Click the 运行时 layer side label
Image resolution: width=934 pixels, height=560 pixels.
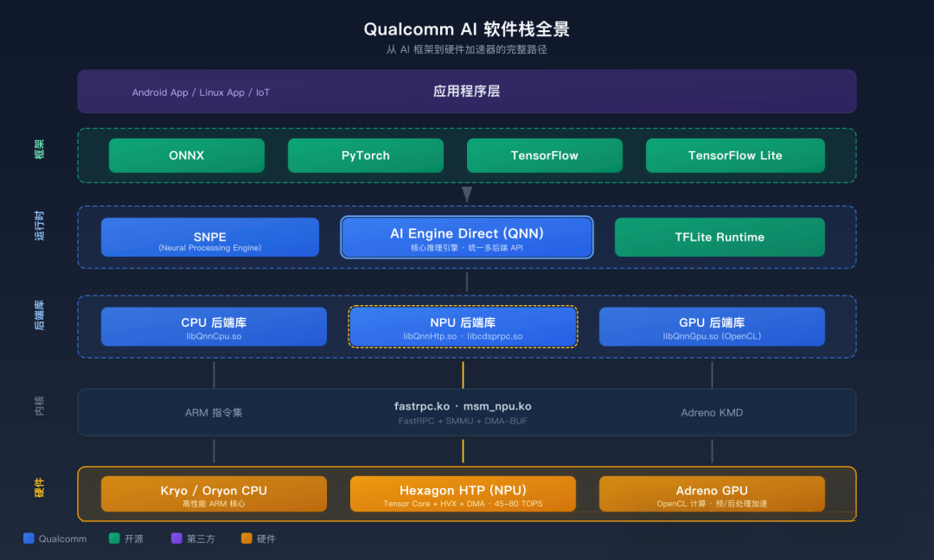point(39,226)
